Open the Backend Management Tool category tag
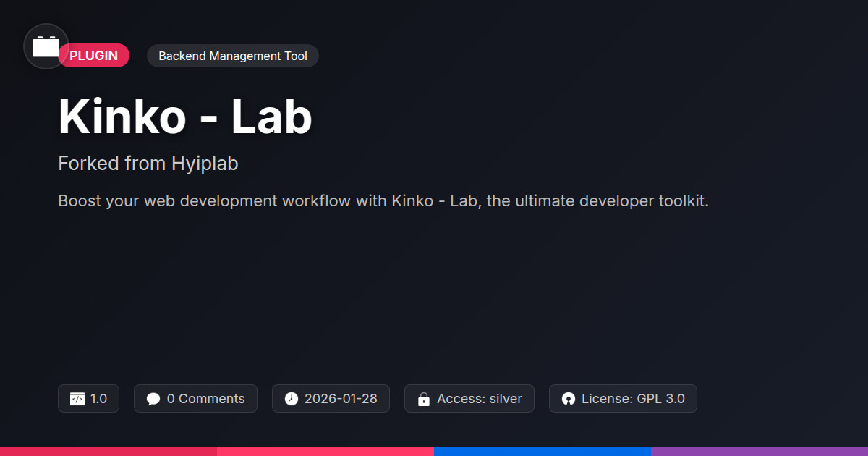868x456 pixels. [232, 56]
